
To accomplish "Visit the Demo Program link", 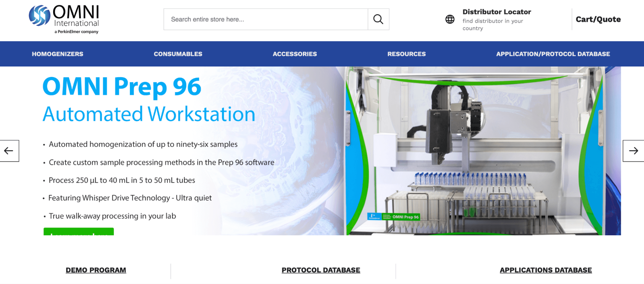I will [96, 270].
